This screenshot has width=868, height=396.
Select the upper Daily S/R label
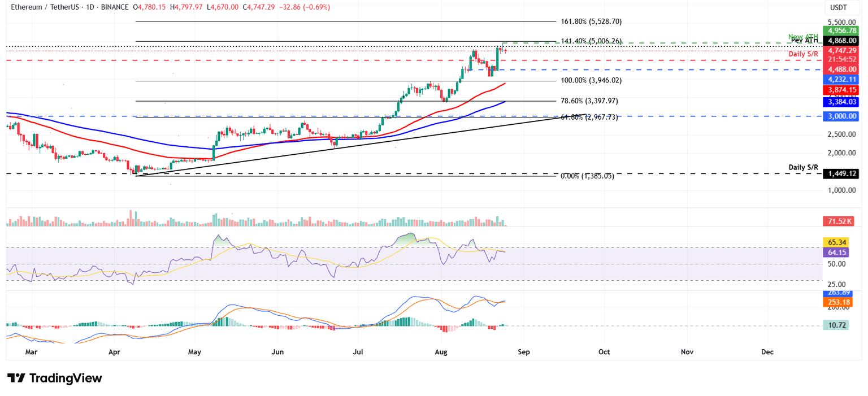pyautogui.click(x=804, y=54)
